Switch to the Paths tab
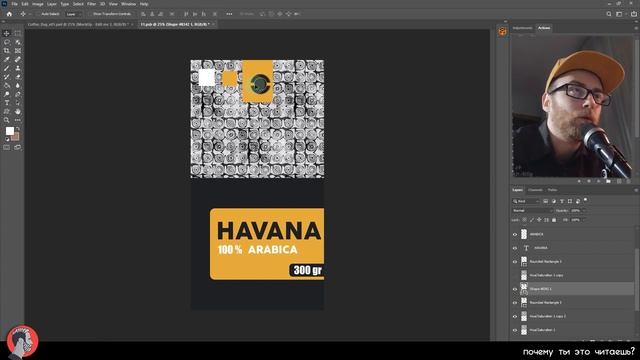The width and height of the screenshot is (640, 360). 552,190
